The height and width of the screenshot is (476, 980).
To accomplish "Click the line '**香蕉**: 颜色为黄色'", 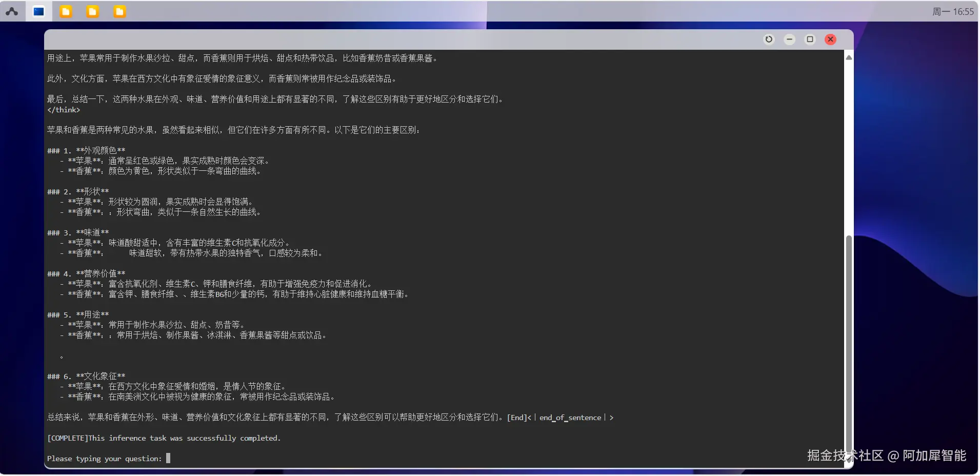I will (161, 171).
